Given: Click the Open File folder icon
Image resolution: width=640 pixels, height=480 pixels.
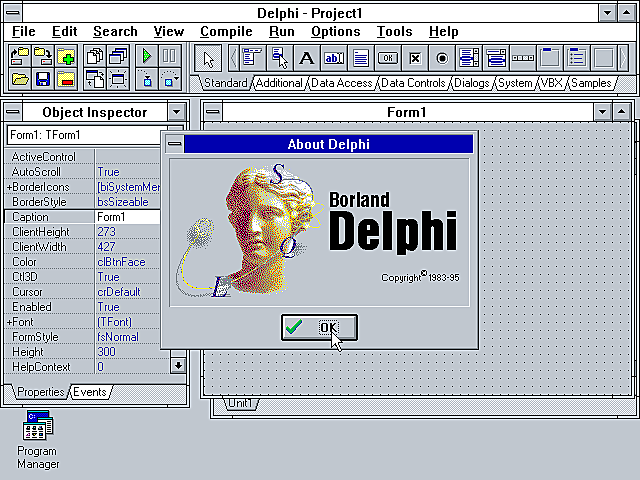Looking at the screenshot, I should [20, 79].
